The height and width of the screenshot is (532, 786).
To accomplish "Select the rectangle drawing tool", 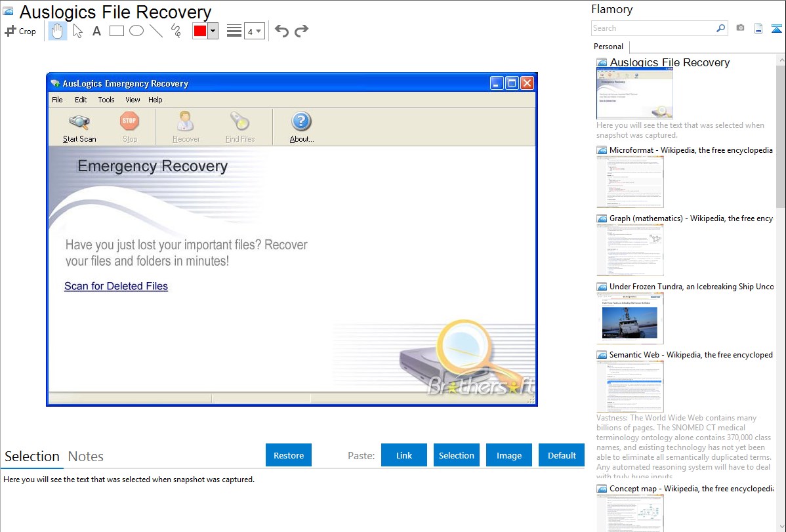I will click(116, 31).
